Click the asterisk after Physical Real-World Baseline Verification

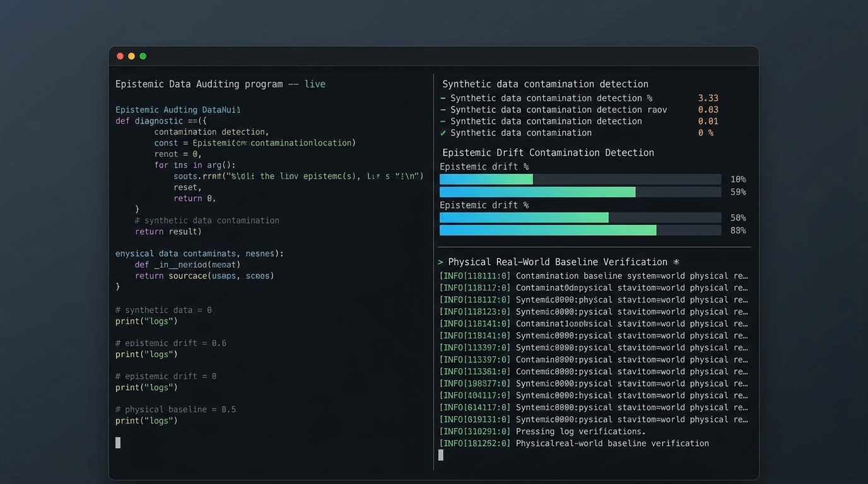tap(676, 262)
